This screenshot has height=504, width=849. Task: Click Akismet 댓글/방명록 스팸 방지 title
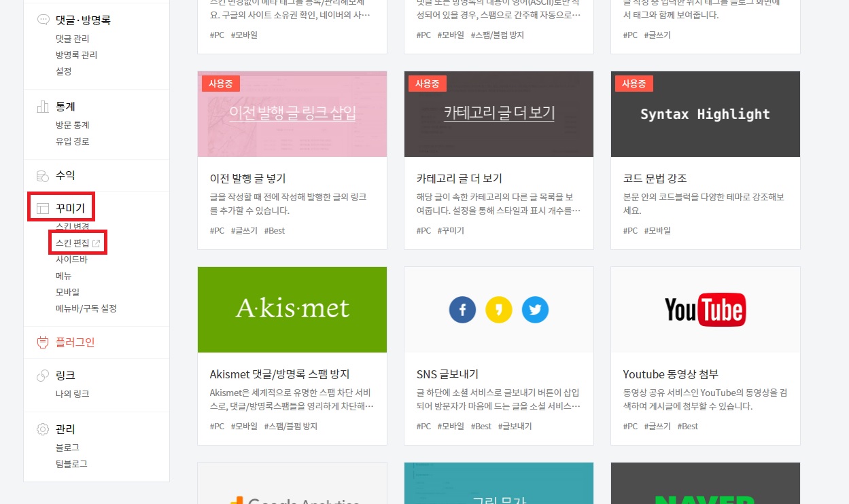coord(279,374)
